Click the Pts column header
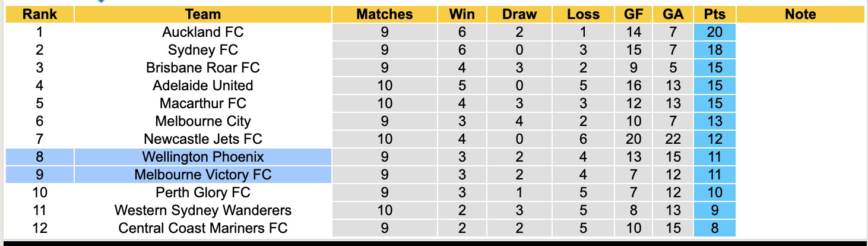The image size is (868, 246). coord(715,14)
